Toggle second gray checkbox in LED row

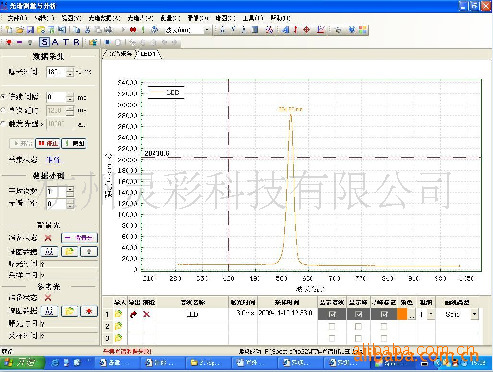358,314
